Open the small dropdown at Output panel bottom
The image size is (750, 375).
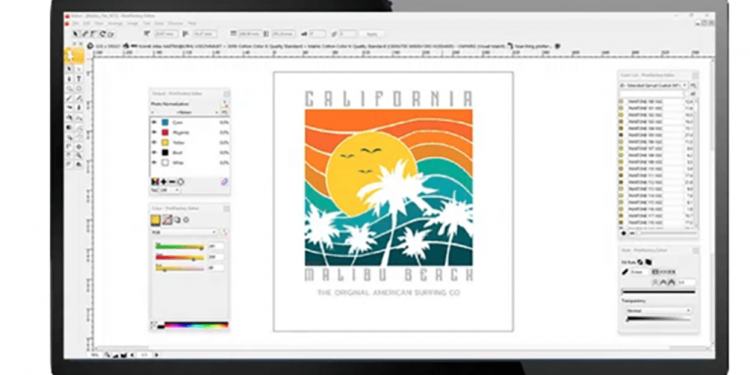[x=169, y=190]
